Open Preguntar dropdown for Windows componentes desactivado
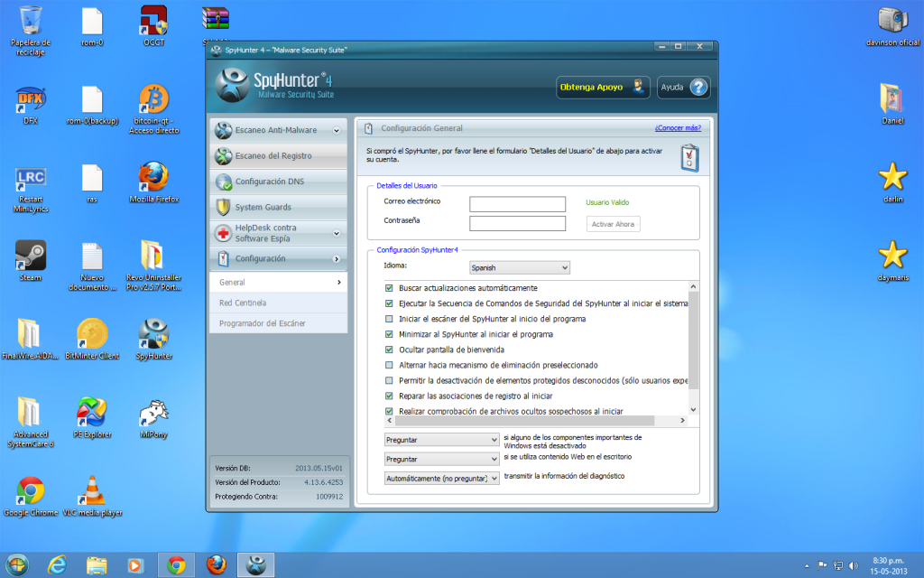 click(x=441, y=440)
